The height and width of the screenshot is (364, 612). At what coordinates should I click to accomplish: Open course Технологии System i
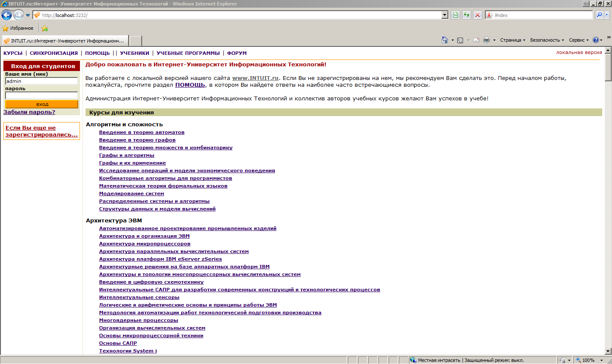pyautogui.click(x=128, y=351)
